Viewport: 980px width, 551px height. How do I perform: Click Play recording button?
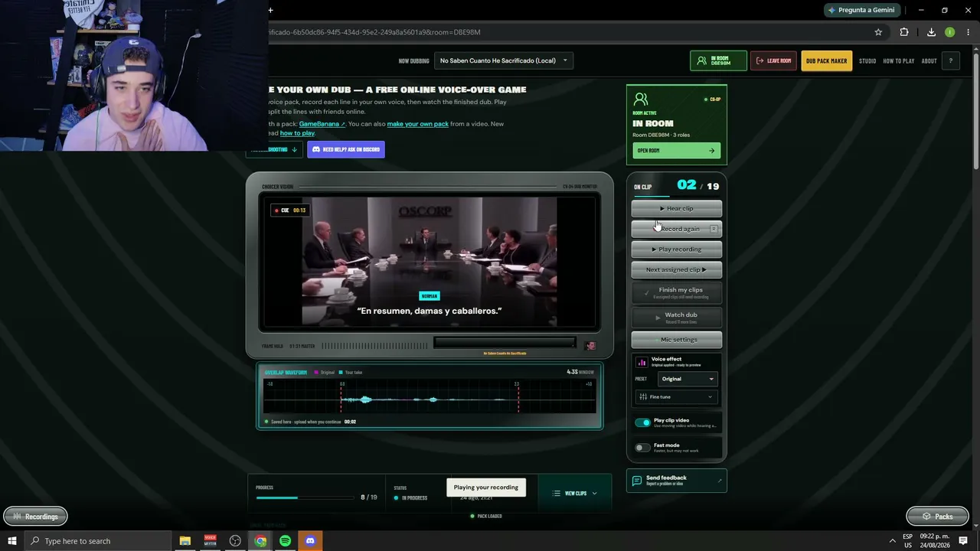tap(677, 249)
